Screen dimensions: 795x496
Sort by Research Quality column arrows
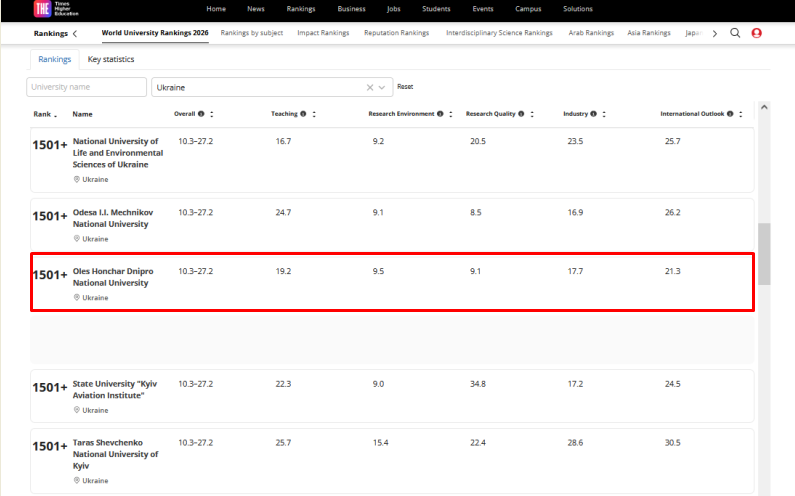533,114
